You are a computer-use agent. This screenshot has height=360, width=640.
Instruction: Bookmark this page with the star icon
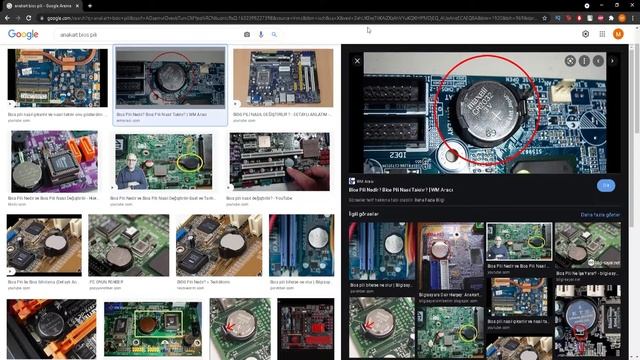(x=544, y=18)
